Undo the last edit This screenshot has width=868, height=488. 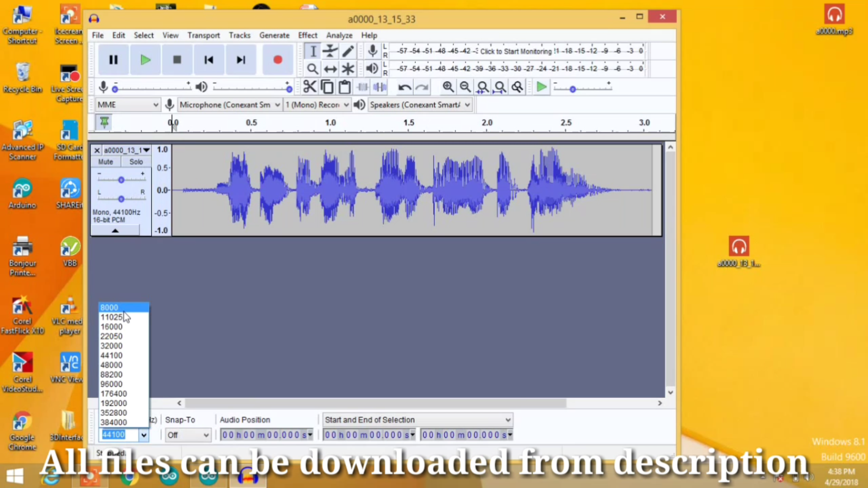pyautogui.click(x=403, y=87)
